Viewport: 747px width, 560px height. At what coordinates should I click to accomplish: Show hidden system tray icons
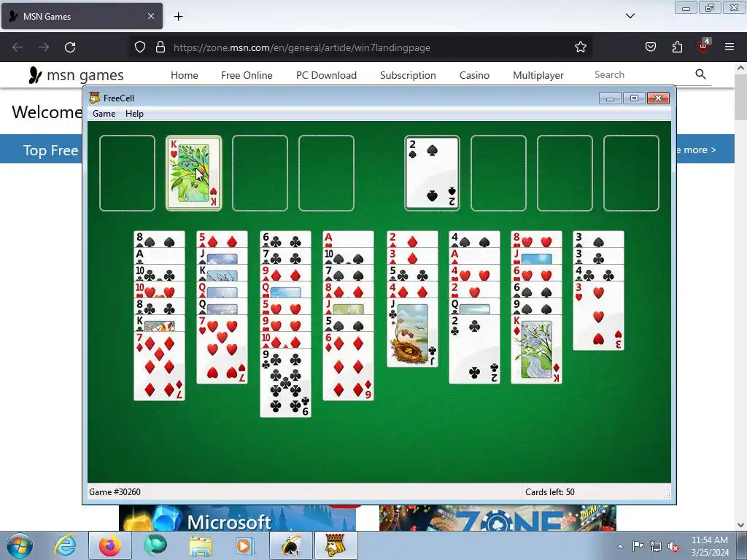pos(620,546)
